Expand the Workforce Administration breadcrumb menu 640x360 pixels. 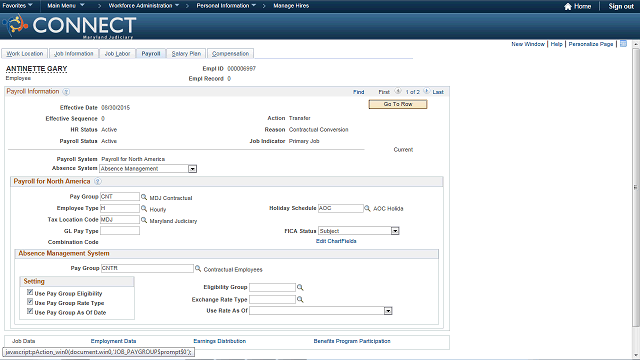point(144,6)
